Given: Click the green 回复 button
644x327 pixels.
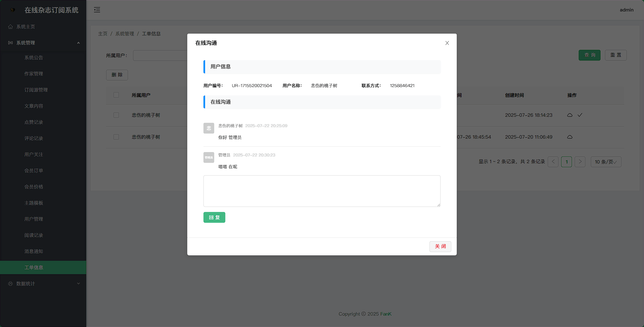Looking at the screenshot, I should point(214,217).
